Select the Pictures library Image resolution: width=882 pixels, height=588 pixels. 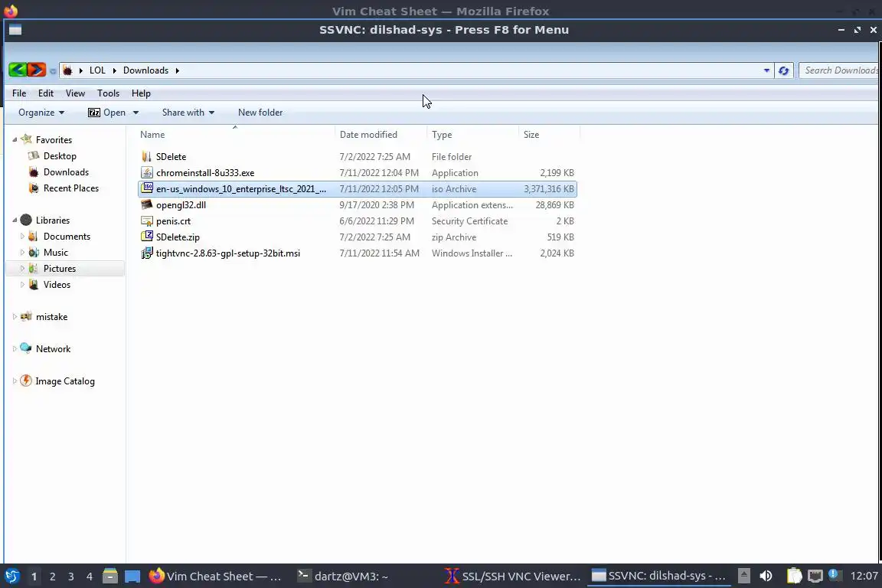[60, 269]
